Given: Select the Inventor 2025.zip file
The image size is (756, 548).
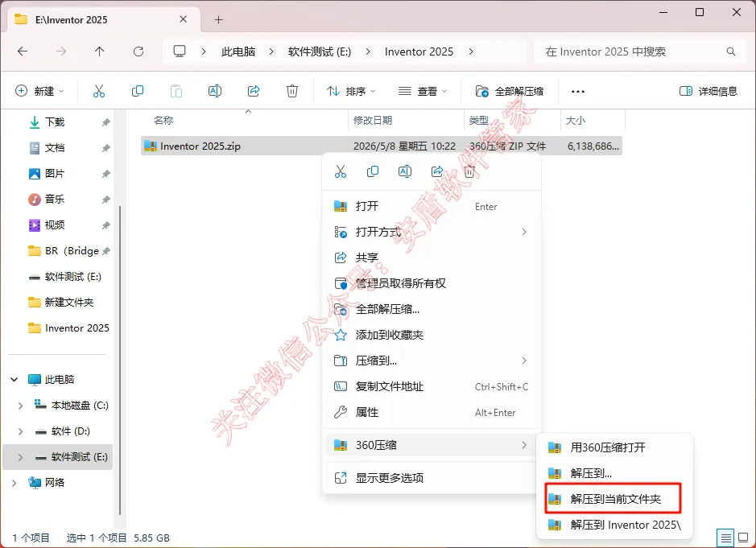Looking at the screenshot, I should click(382, 146).
